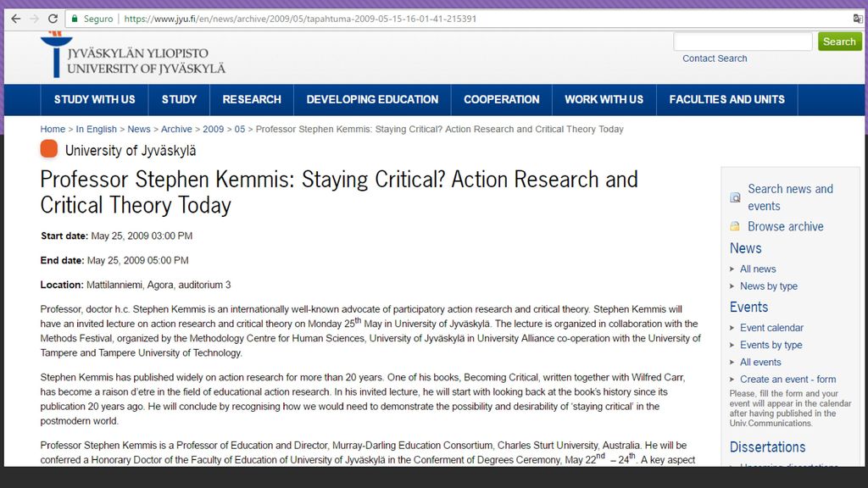The image size is (868, 488).
Task: Click the article title starting 'Professor Stephen Kemmis'
Action: (339, 192)
